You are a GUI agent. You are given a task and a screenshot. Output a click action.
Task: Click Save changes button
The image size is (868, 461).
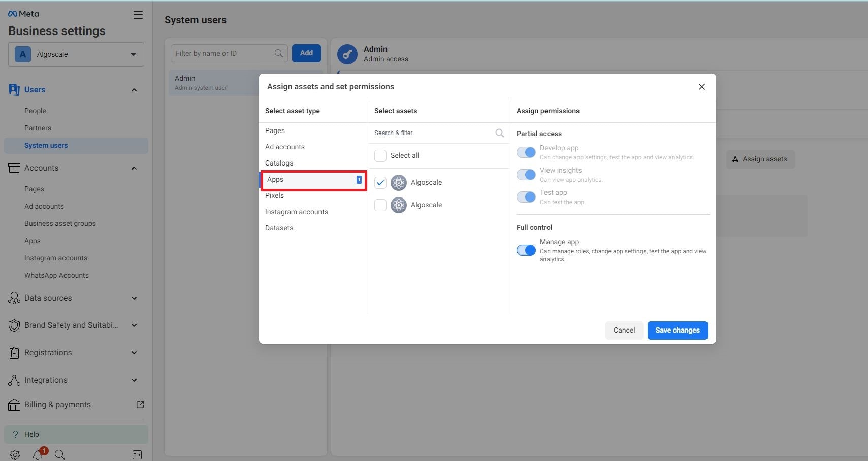click(x=678, y=331)
